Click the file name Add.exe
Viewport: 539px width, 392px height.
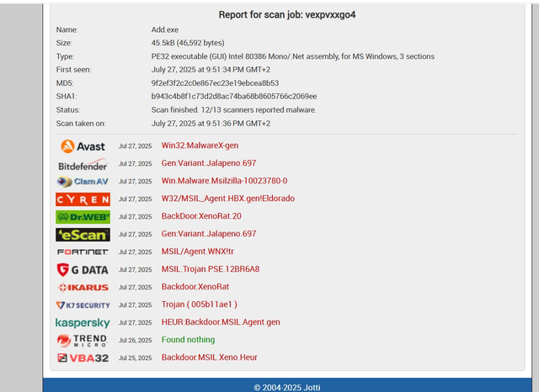click(x=165, y=30)
